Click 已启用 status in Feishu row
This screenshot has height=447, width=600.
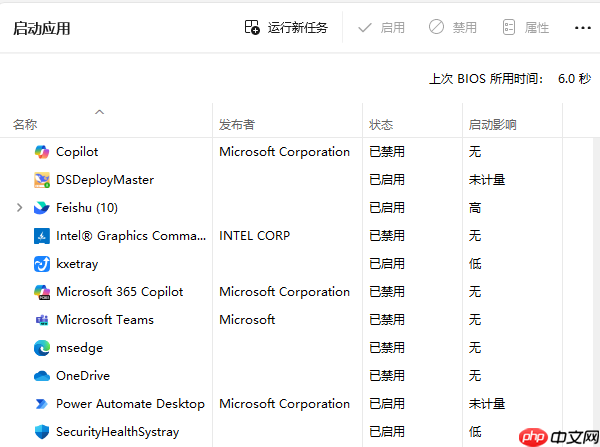pyautogui.click(x=387, y=208)
